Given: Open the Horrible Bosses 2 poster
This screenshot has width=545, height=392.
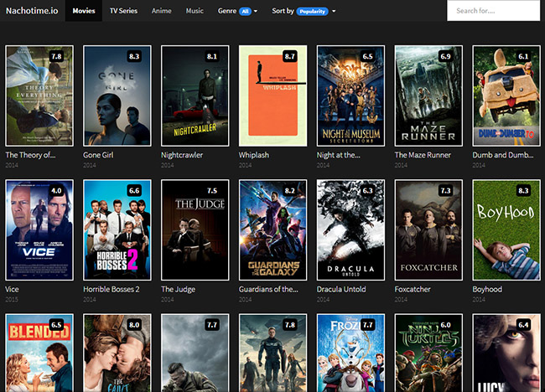Looking at the screenshot, I should 117,230.
